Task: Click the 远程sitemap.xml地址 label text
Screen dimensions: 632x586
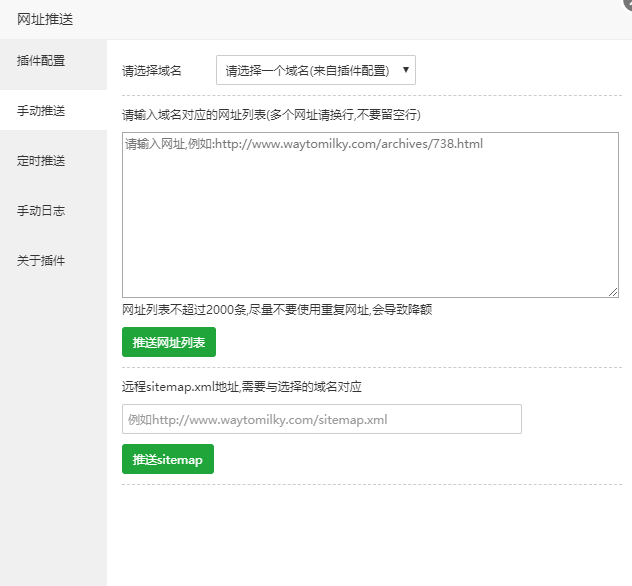Action: 241,387
